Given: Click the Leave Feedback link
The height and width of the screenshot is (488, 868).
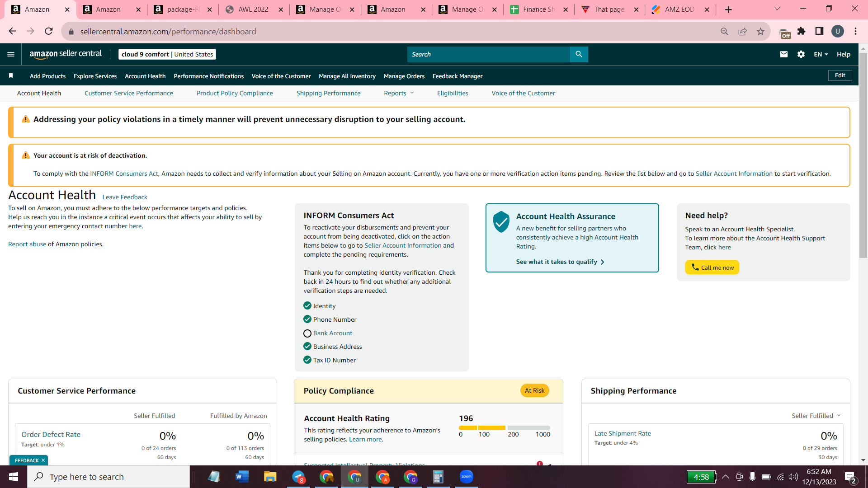Looking at the screenshot, I should [x=125, y=197].
